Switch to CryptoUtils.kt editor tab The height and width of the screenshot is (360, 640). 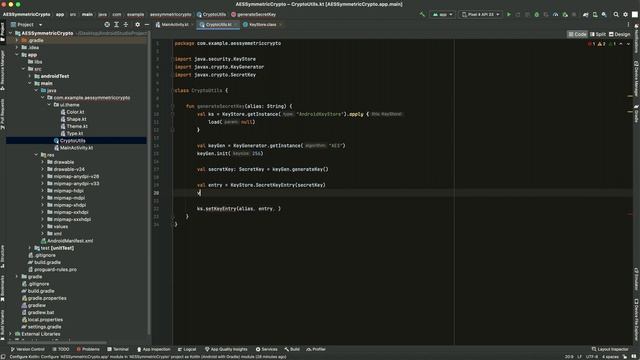click(218, 24)
